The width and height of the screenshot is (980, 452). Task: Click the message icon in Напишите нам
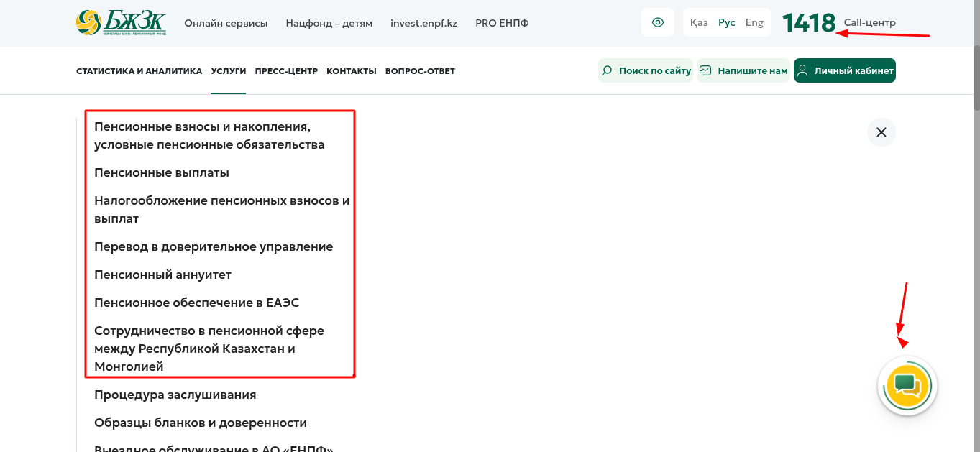[706, 70]
